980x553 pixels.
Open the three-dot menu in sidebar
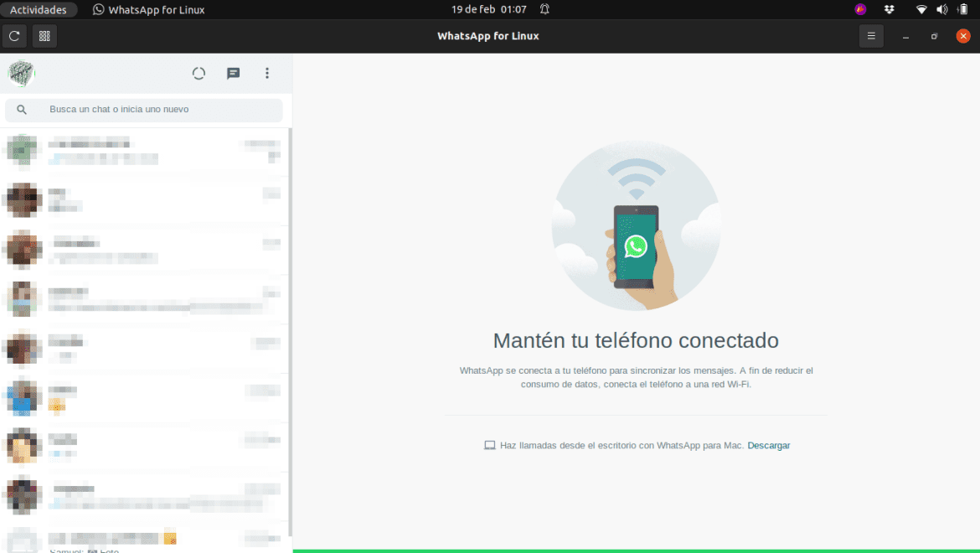point(267,74)
